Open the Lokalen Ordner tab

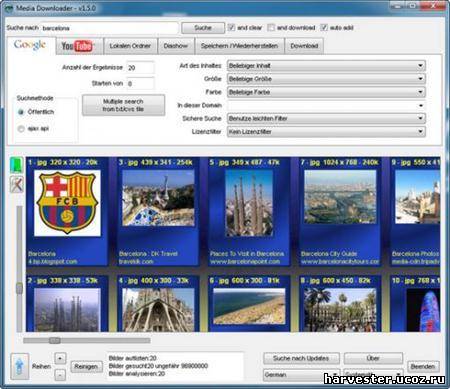point(130,46)
